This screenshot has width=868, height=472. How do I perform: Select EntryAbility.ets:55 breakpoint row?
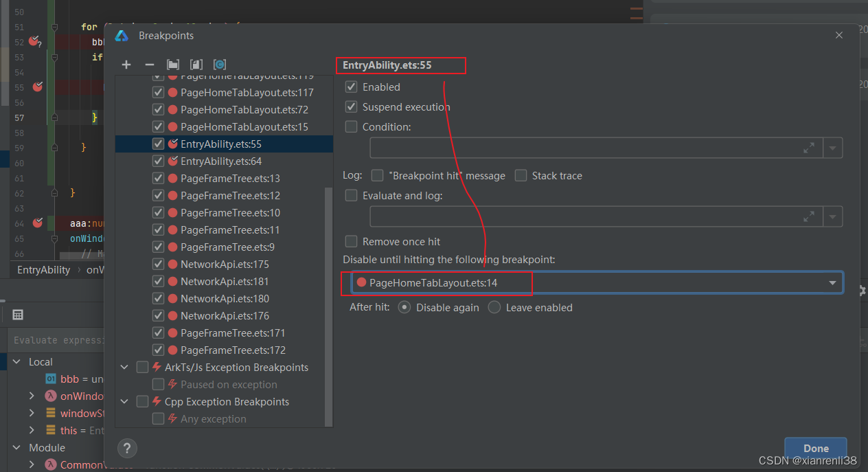click(224, 144)
